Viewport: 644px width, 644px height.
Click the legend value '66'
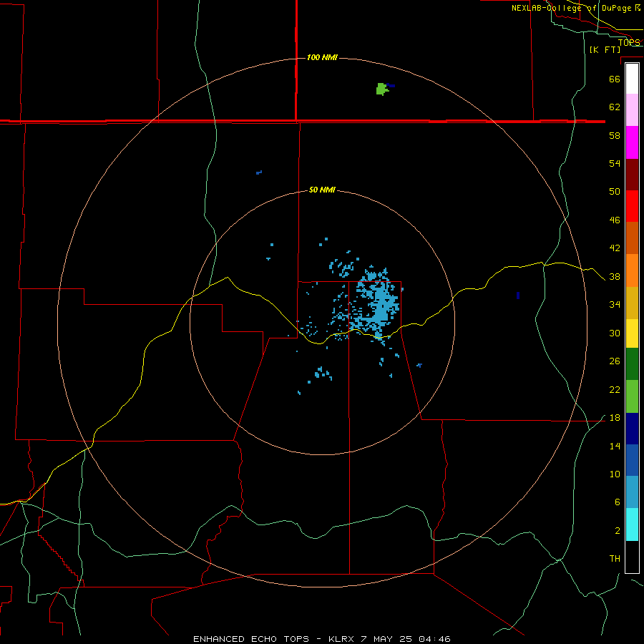[615, 79]
